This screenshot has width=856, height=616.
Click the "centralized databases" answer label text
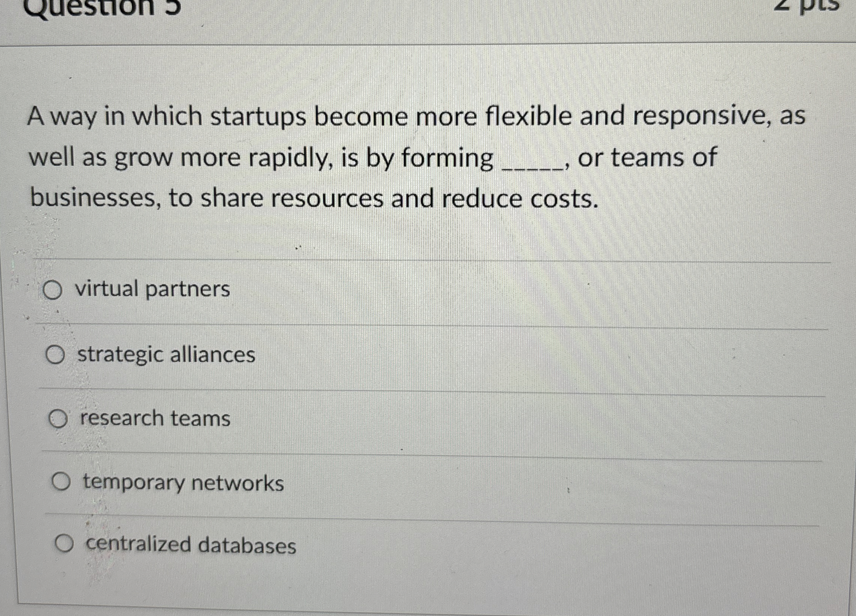pyautogui.click(x=191, y=545)
